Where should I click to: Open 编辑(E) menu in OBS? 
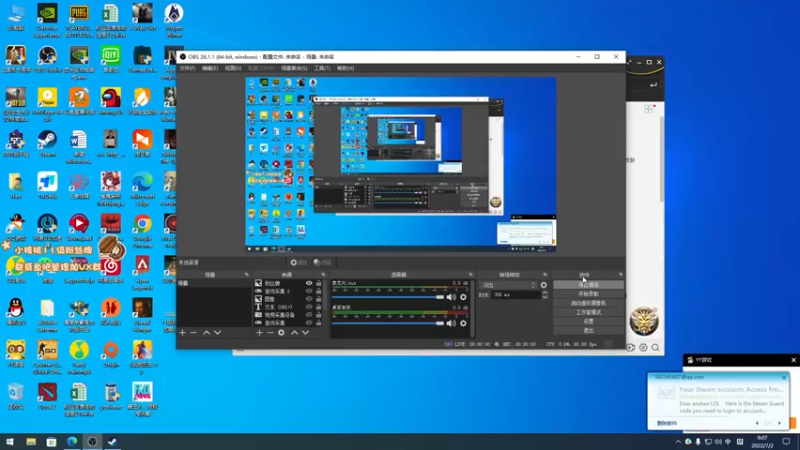[x=210, y=68]
